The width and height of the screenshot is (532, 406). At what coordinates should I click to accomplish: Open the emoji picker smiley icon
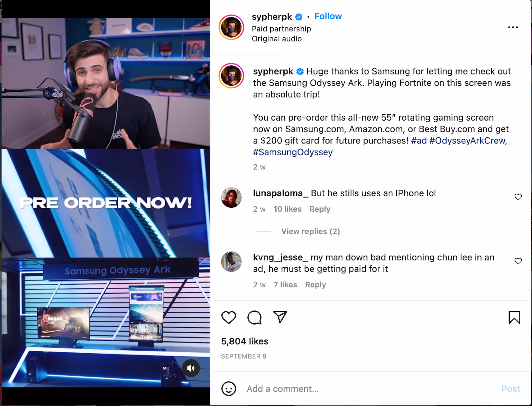pyautogui.click(x=229, y=389)
